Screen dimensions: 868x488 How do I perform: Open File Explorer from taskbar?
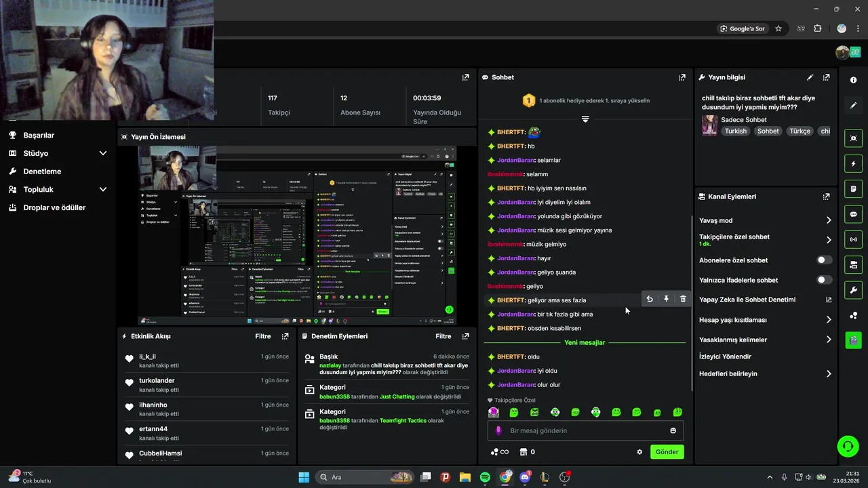465,477
